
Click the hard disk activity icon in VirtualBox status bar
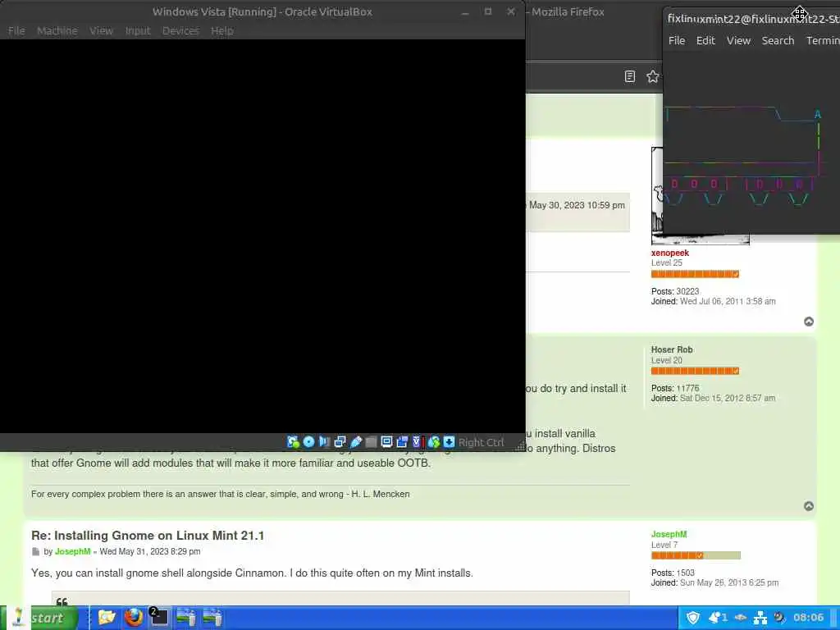pos(293,442)
